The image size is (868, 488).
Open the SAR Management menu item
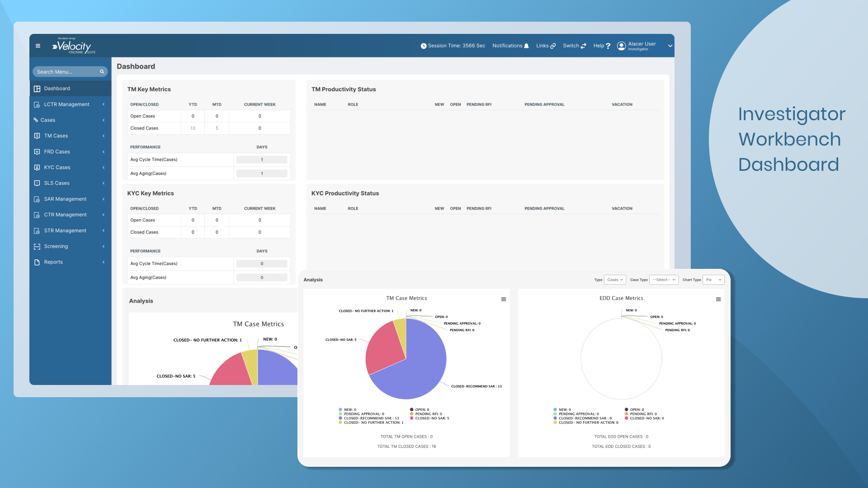[65, 199]
